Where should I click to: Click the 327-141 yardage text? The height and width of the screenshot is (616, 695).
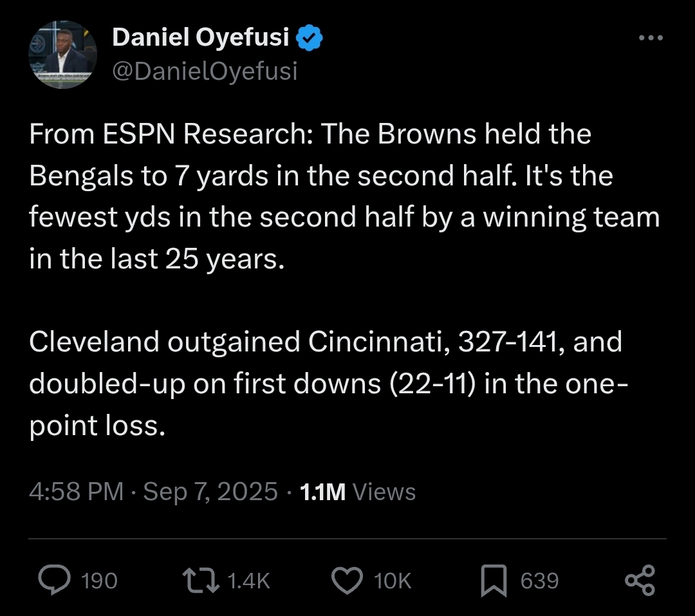coord(507,342)
